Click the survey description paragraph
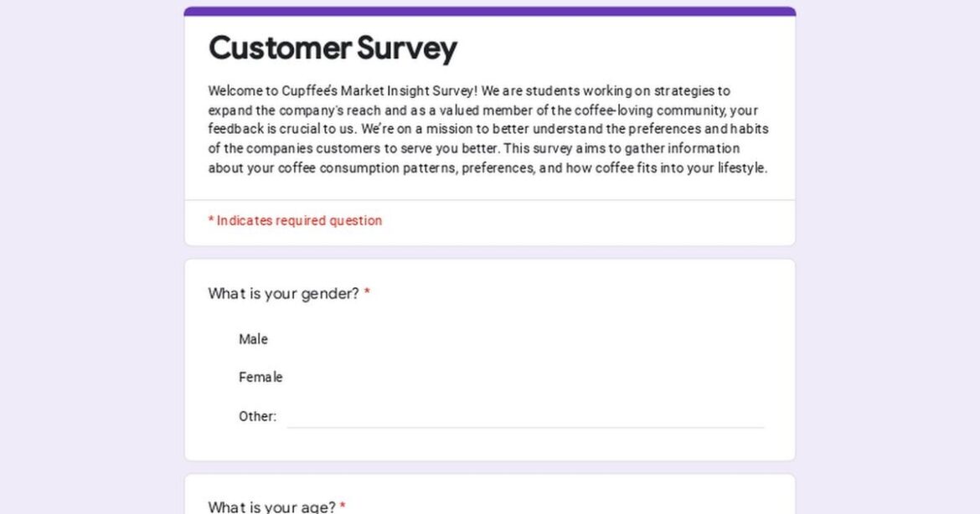 488,129
